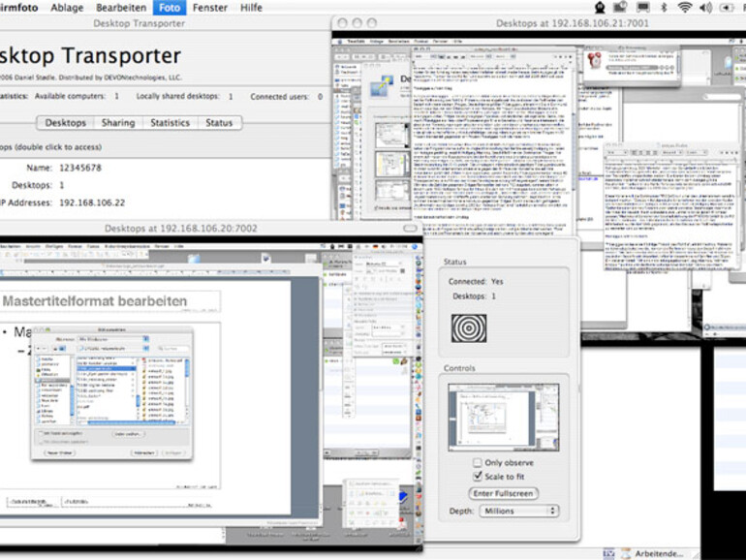Click the webcam-shaped menu bar icon
The width and height of the screenshot is (746, 560).
(x=600, y=7)
